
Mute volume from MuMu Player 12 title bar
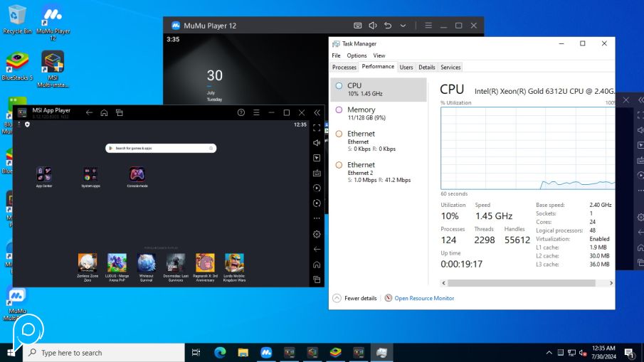coord(372,26)
